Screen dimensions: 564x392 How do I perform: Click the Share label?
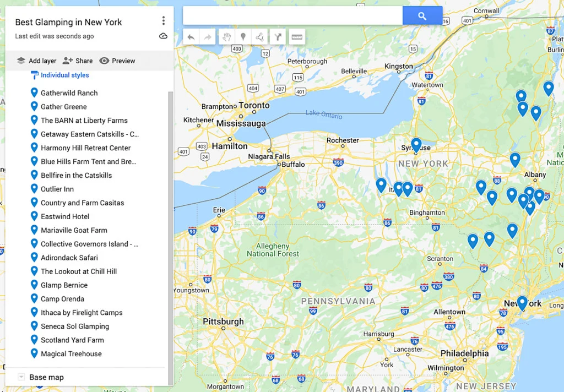click(84, 61)
